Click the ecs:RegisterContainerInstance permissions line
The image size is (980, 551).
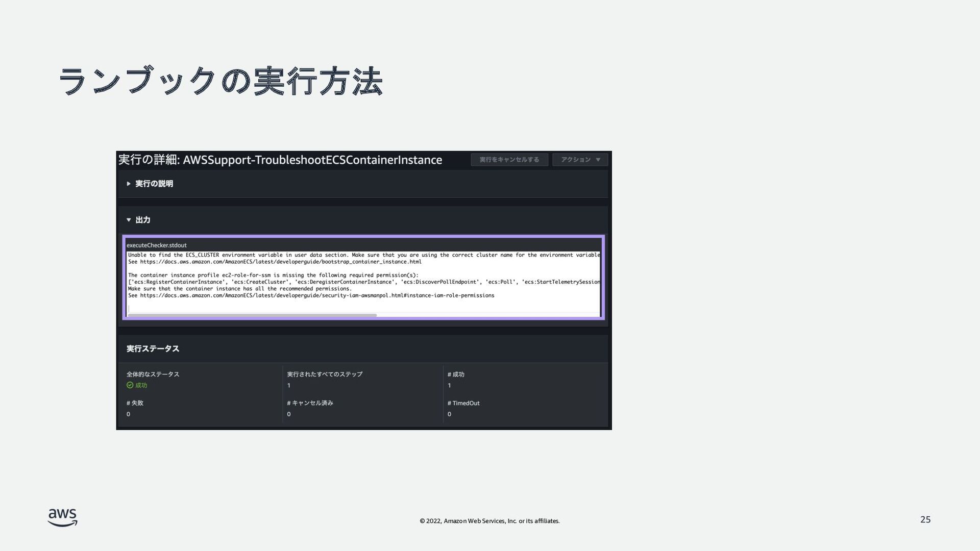coord(364,282)
